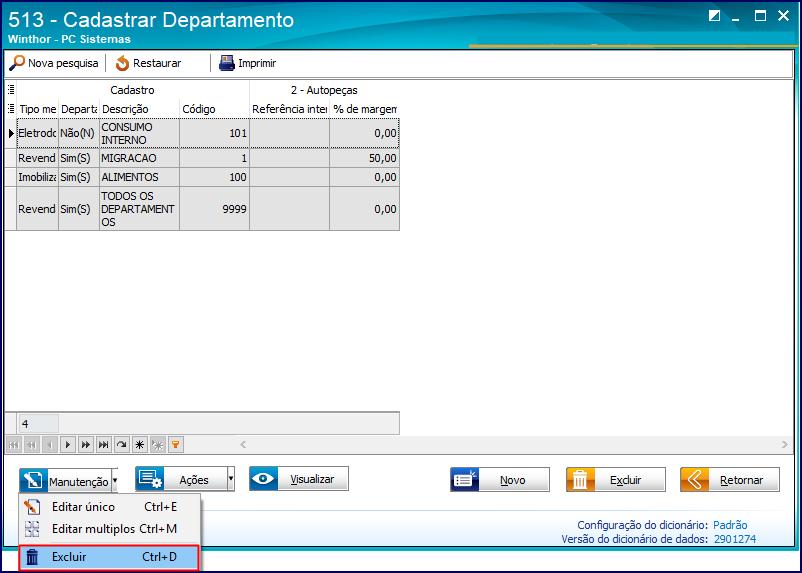Click the Novo button
The width and height of the screenshot is (802, 573).
tap(500, 480)
